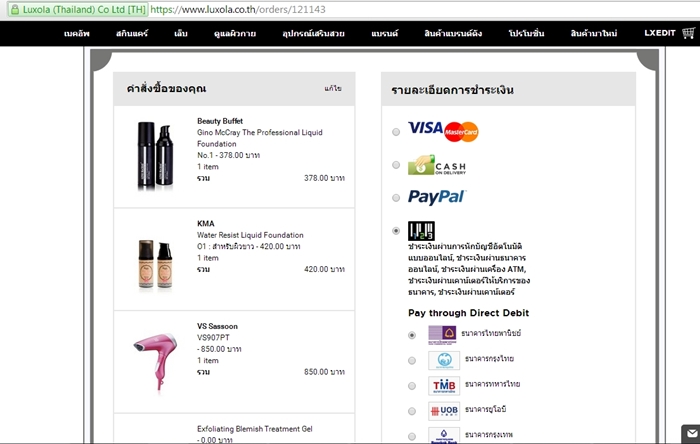Open the สินค้ามาใหม่ menu
This screenshot has width=700, height=444.
click(594, 33)
